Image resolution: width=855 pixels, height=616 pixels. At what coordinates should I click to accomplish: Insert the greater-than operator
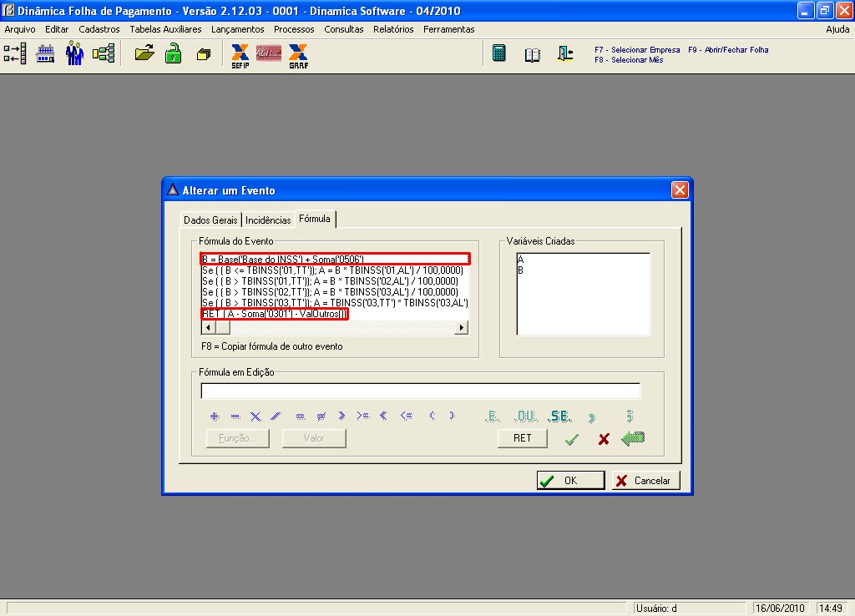[341, 416]
